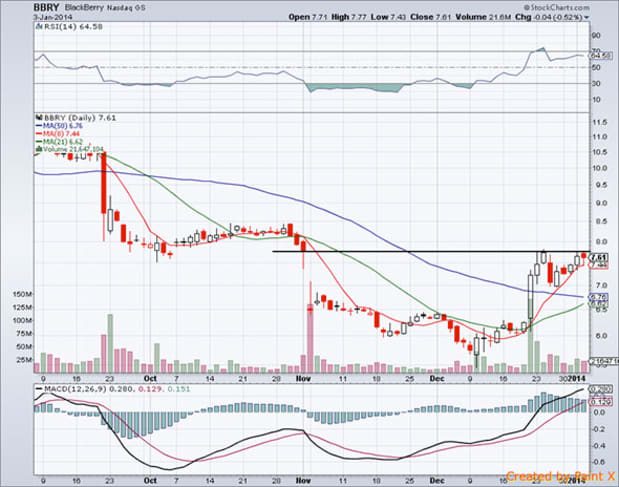Click the black MACD line legend marker
This screenshot has width=619, height=487.
pyautogui.click(x=39, y=389)
